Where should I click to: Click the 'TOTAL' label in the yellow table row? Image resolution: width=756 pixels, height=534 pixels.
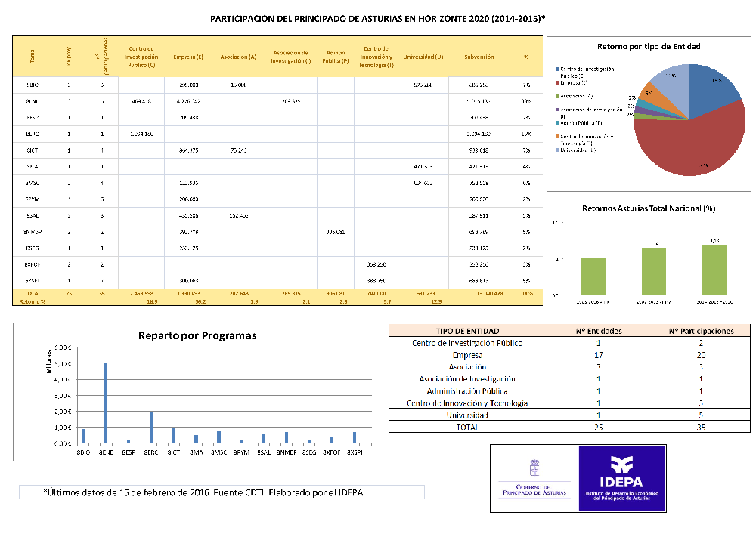(33, 293)
